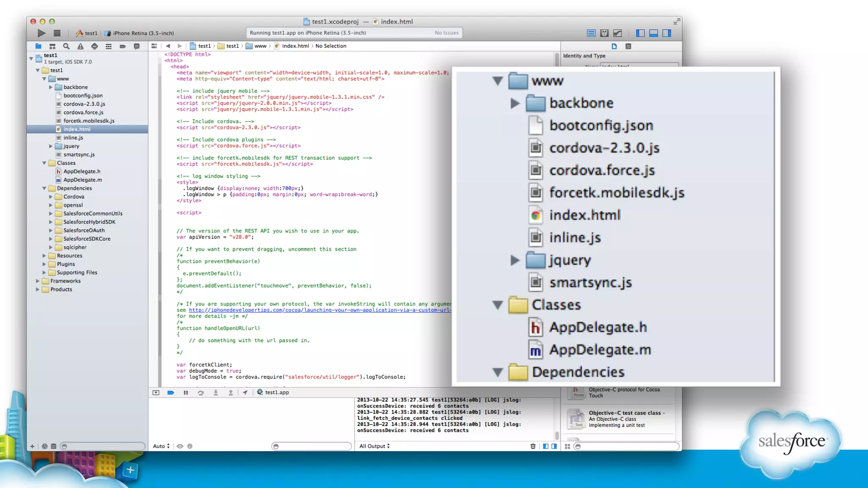Viewport: 868px width, 488px height.
Task: Toggle the variables view pane button
Action: [x=545, y=446]
